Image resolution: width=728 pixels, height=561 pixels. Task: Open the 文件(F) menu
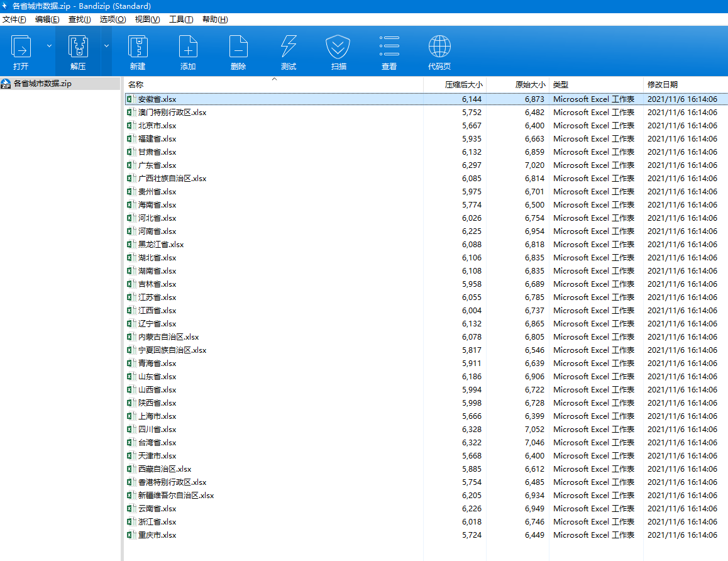click(14, 19)
